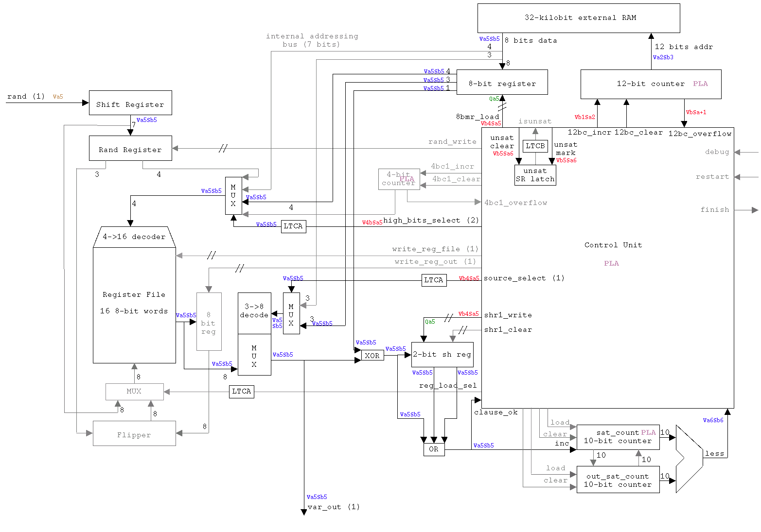Click the Rand Register box
The width and height of the screenshot is (761, 532).
point(130,149)
